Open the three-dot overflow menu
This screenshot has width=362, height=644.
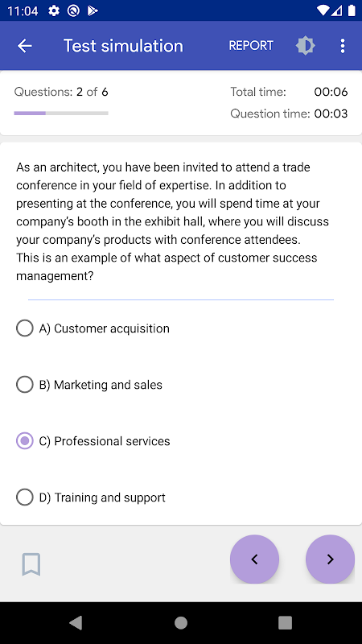click(x=343, y=46)
